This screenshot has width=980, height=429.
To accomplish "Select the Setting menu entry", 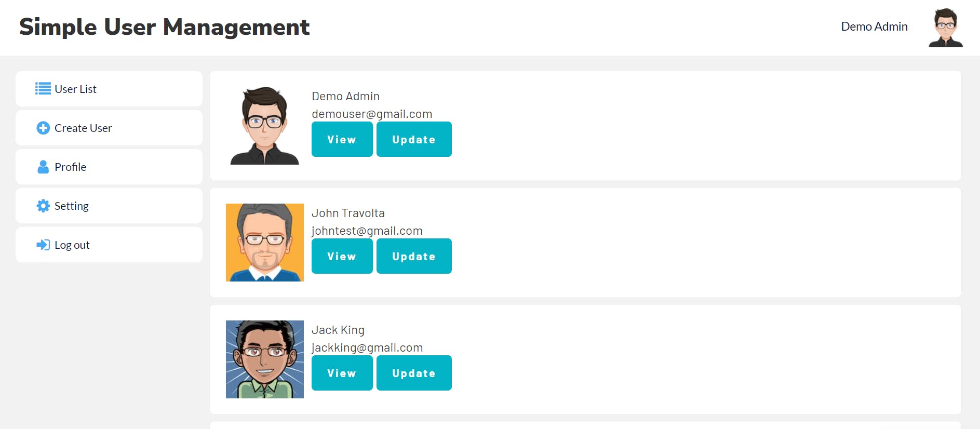I will [109, 206].
